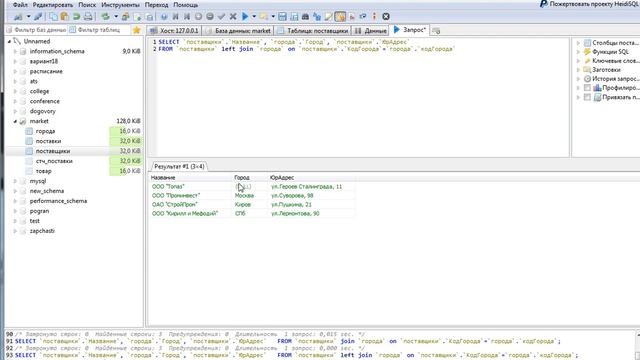Click the Find binoculars icon

point(305,17)
